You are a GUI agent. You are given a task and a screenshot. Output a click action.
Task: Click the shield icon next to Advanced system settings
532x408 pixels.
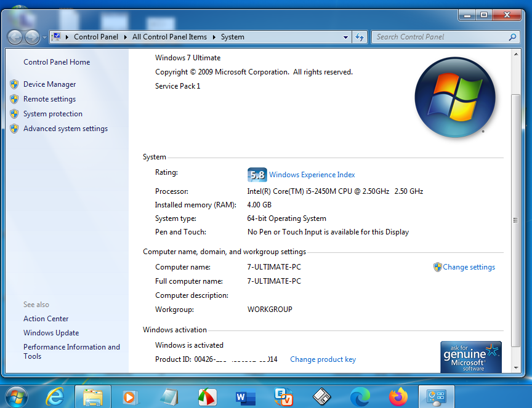tap(14, 129)
